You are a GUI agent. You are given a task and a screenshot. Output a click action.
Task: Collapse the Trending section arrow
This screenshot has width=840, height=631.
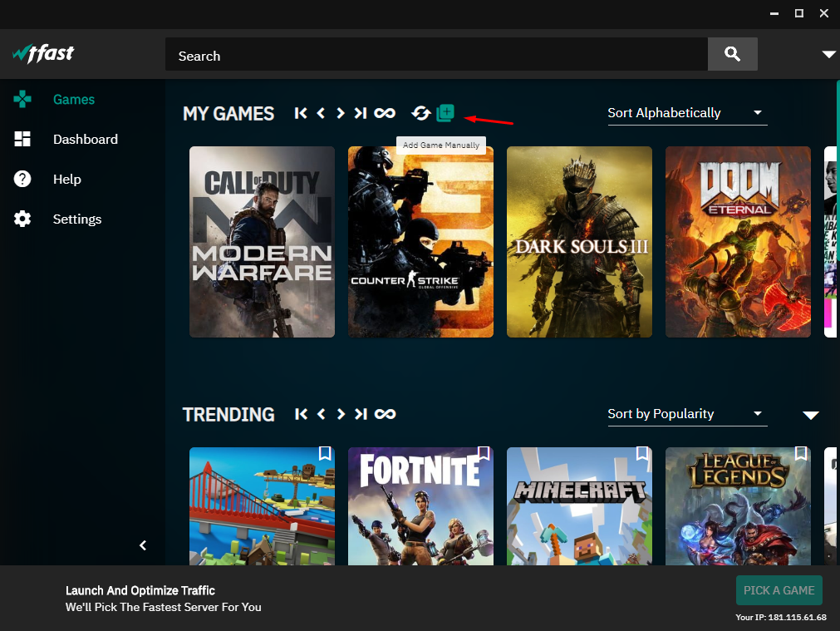811,415
